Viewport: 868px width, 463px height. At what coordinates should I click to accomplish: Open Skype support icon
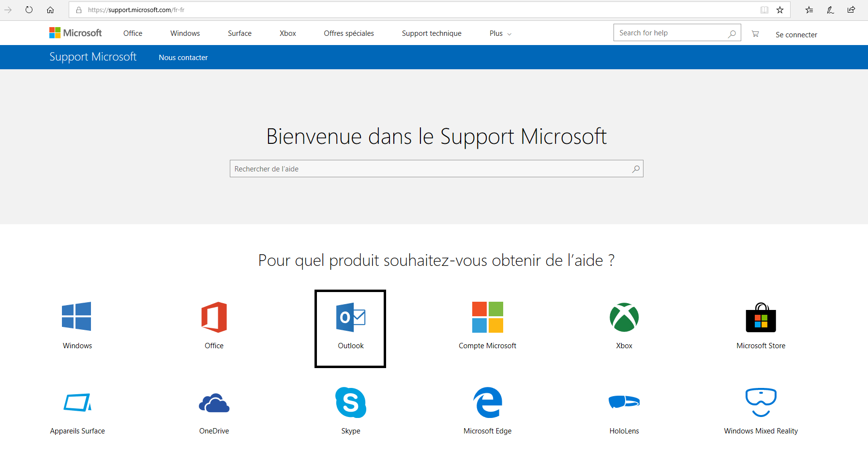tap(350, 402)
